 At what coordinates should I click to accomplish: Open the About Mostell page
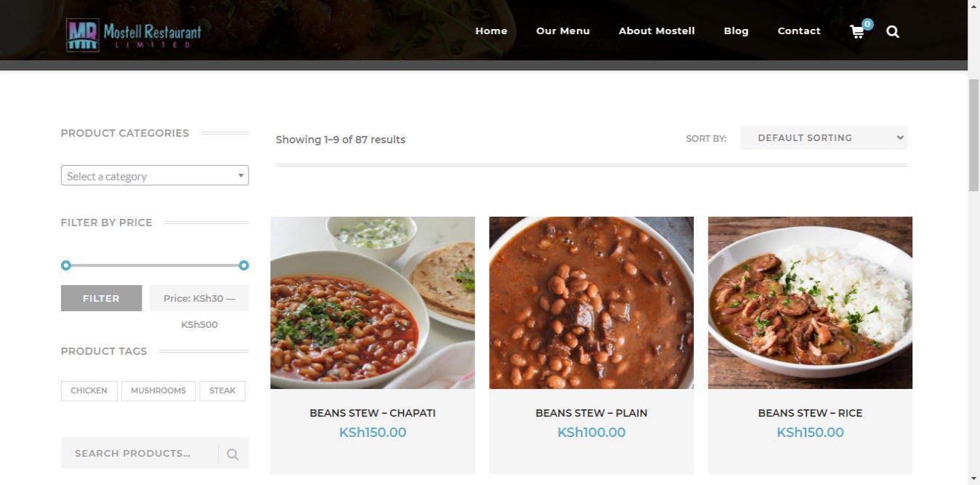pyautogui.click(x=656, y=31)
